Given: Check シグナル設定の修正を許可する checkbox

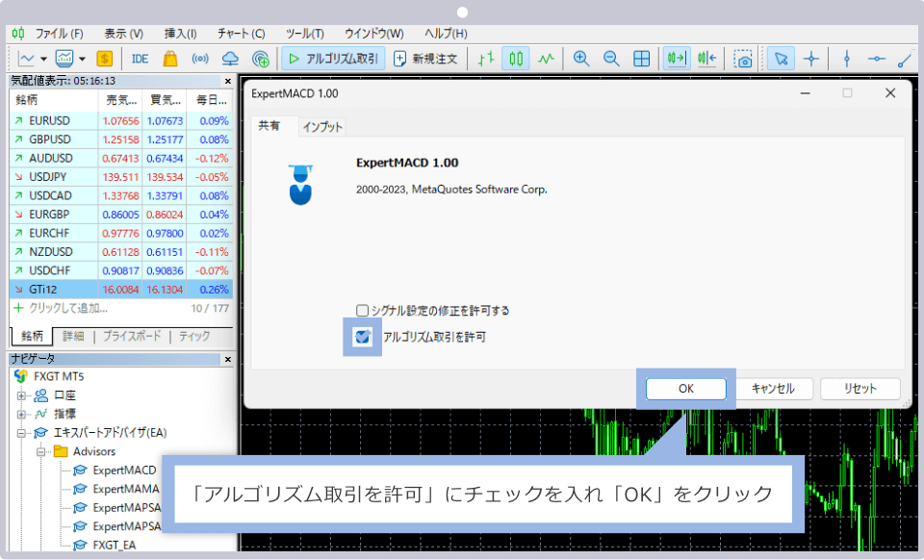Looking at the screenshot, I should coord(362,311).
